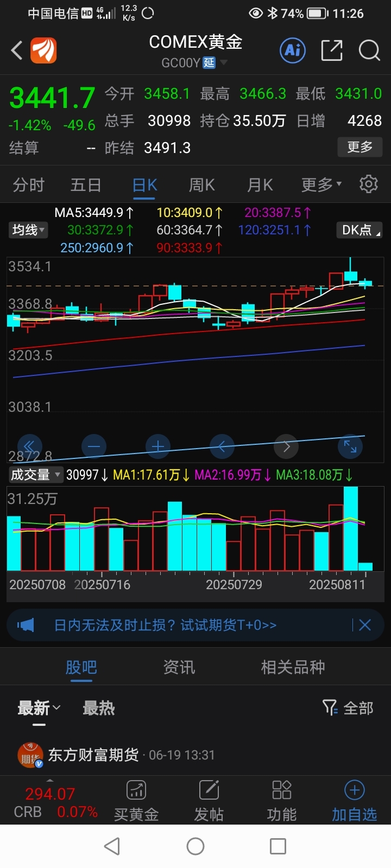Open the 相关品种 related products tab
The height and width of the screenshot is (868, 391).
click(x=293, y=667)
